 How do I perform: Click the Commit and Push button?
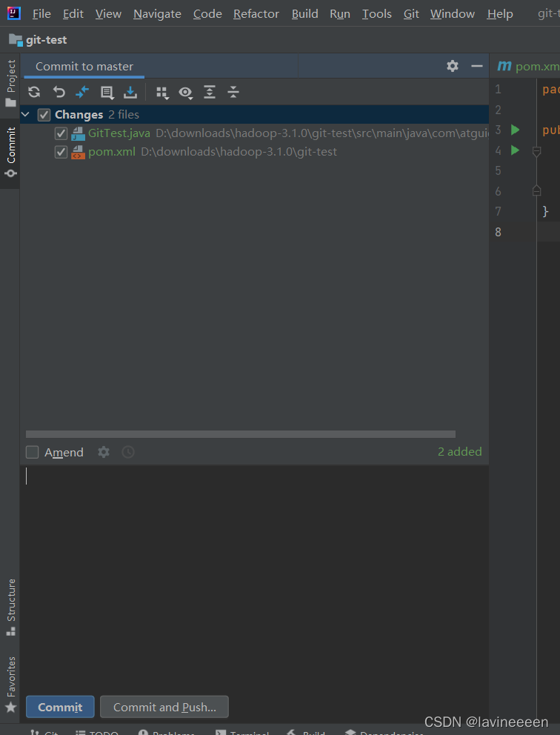tap(164, 707)
